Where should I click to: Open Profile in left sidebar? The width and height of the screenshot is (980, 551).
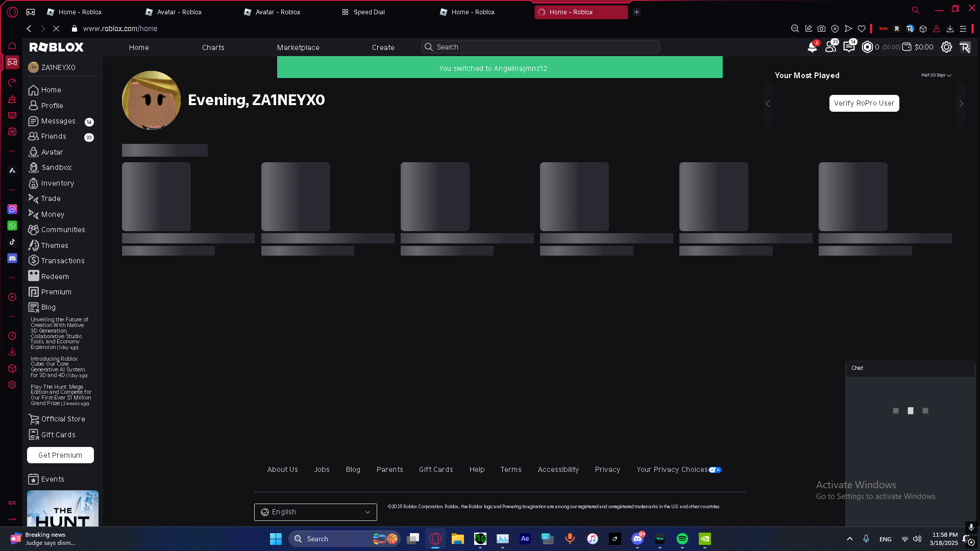click(52, 106)
